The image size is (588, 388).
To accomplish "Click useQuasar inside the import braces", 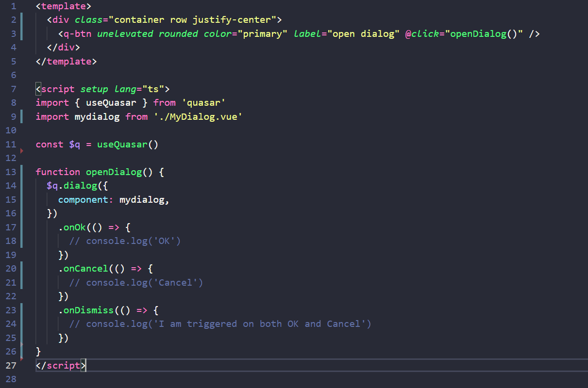I will [111, 102].
